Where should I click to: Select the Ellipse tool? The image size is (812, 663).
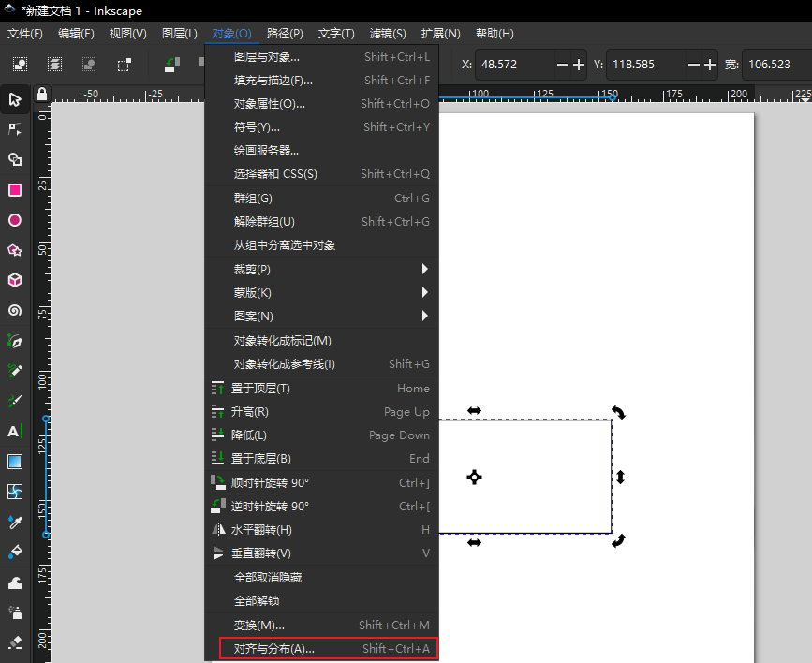[15, 220]
